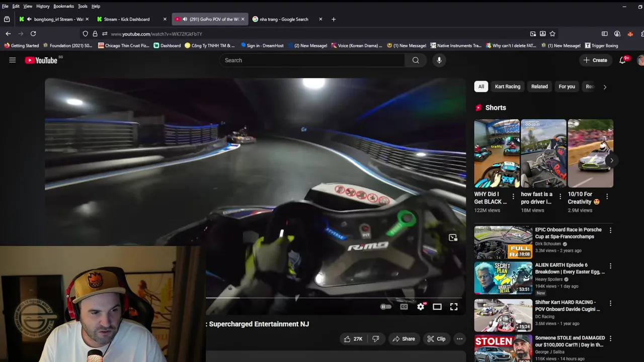Open the History menu

click(x=43, y=6)
